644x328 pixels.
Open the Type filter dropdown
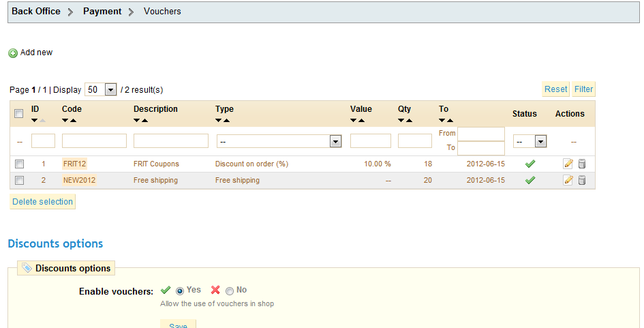(x=279, y=141)
